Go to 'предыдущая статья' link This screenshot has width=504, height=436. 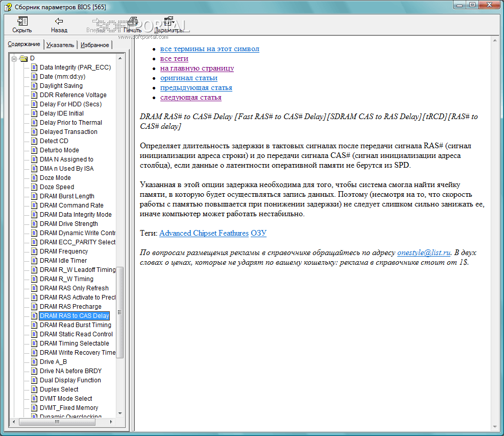coord(196,87)
